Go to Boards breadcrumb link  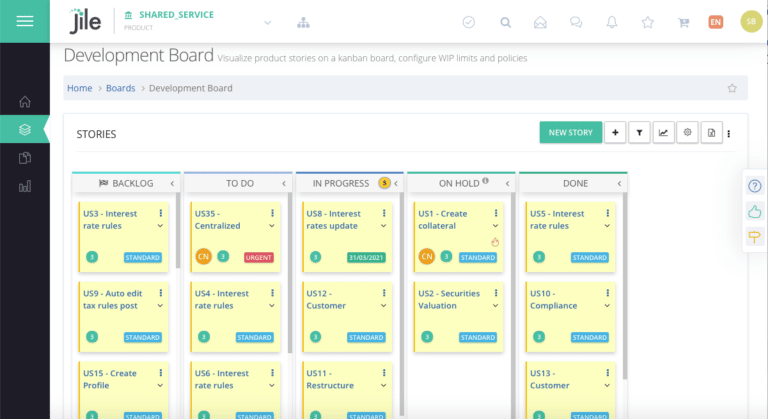pyautogui.click(x=120, y=88)
